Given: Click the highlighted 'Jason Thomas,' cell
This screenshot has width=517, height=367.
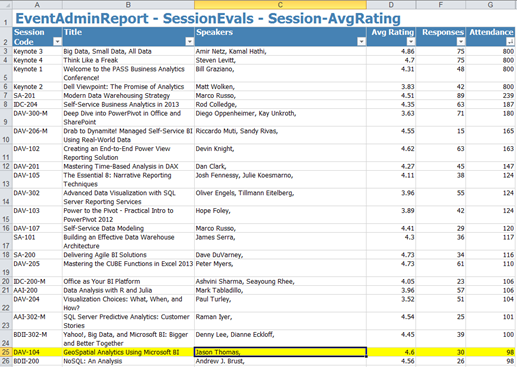Looking at the screenshot, I should point(280,352).
